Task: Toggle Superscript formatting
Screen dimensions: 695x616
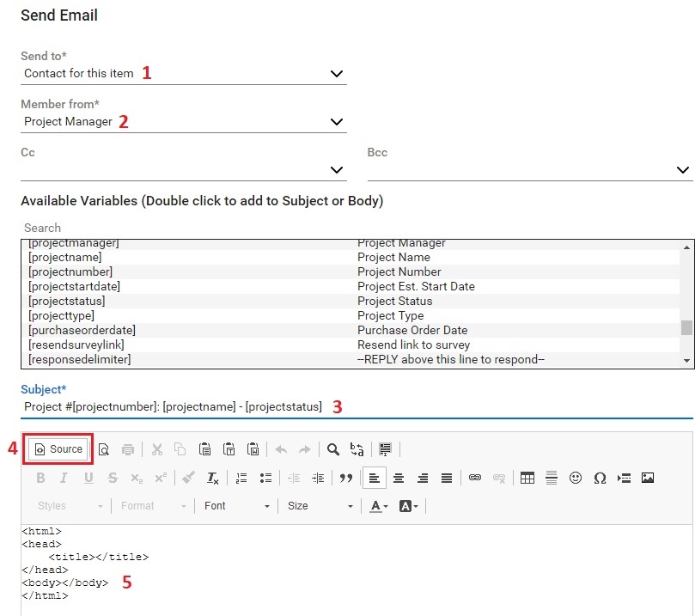Action: [x=161, y=478]
